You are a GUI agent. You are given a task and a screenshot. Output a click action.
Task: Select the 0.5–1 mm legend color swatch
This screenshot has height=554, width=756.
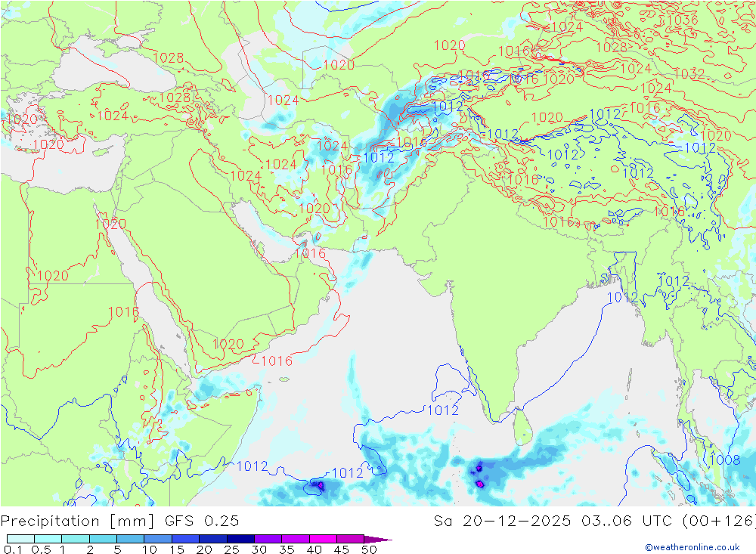pyautogui.click(x=48, y=539)
